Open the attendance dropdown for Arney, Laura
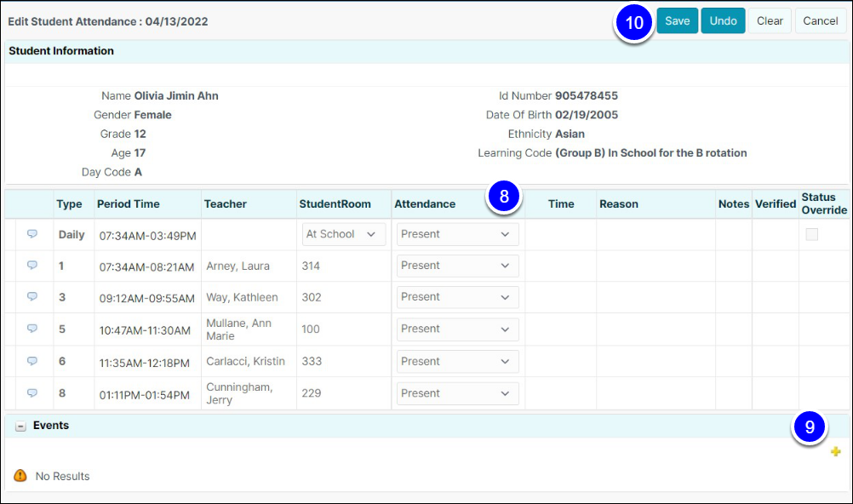 [457, 266]
